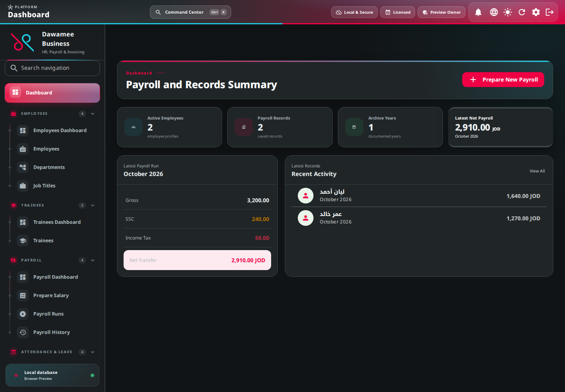
Task: Toggle the light theme sun icon
Action: pos(508,12)
